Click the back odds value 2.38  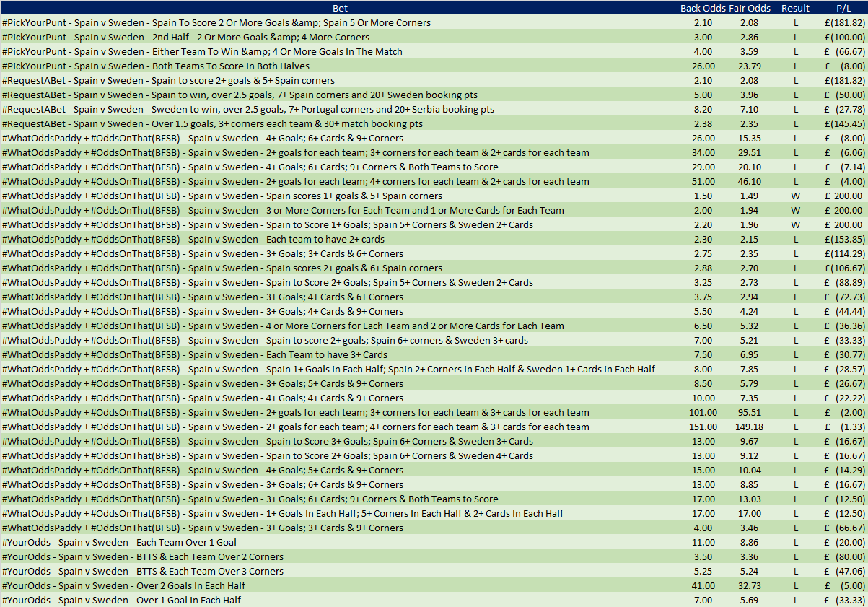pyautogui.click(x=703, y=123)
